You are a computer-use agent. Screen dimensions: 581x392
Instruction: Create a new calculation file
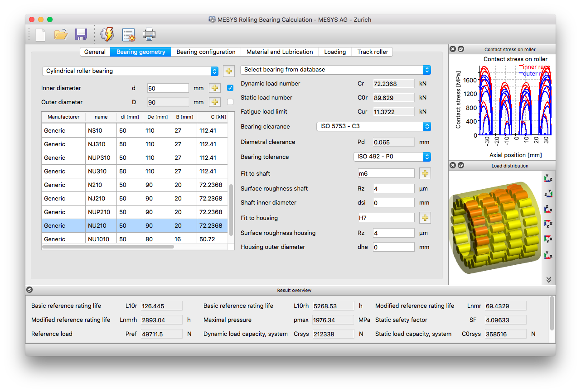(40, 34)
